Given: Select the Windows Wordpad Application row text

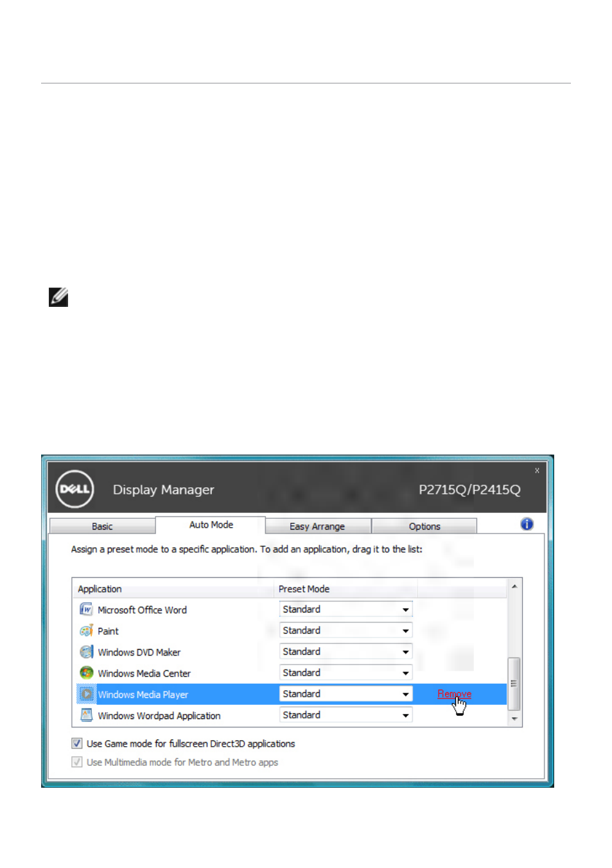Looking at the screenshot, I should pyautogui.click(x=159, y=716).
